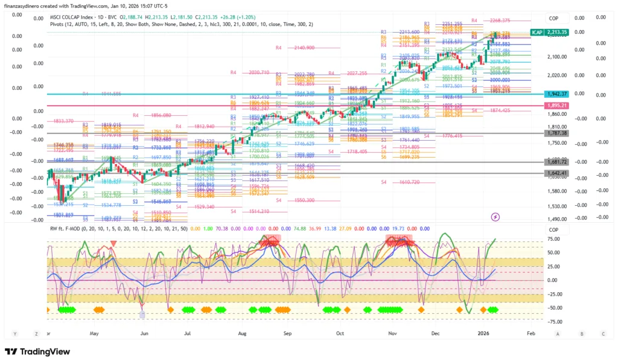Select the A scale label icon
The image size is (618, 364).
click(x=558, y=333)
